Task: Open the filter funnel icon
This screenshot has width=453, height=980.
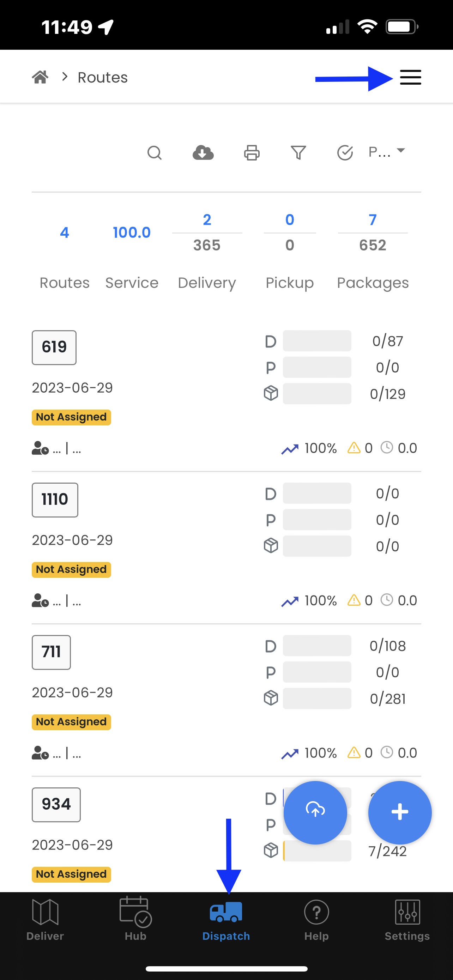Action: pos(298,153)
